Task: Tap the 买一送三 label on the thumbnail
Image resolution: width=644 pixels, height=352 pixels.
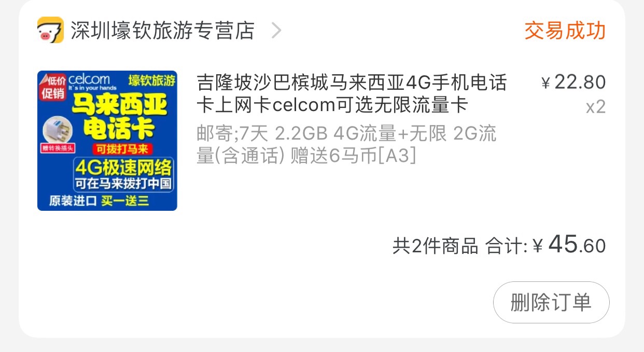Action: (125, 201)
